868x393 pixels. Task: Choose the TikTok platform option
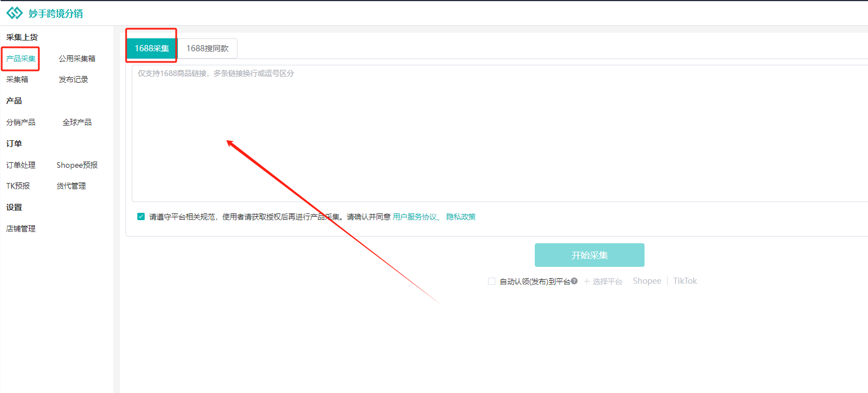tap(685, 281)
